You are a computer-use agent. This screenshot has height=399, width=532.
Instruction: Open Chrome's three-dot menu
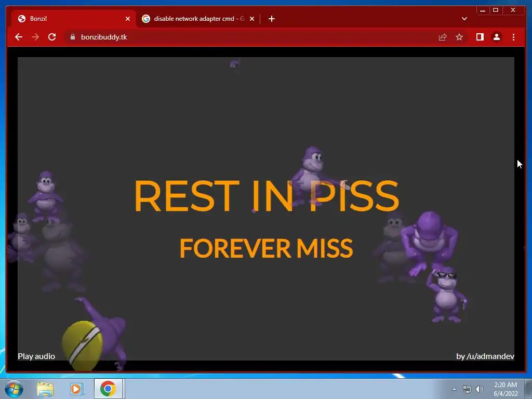(x=513, y=37)
